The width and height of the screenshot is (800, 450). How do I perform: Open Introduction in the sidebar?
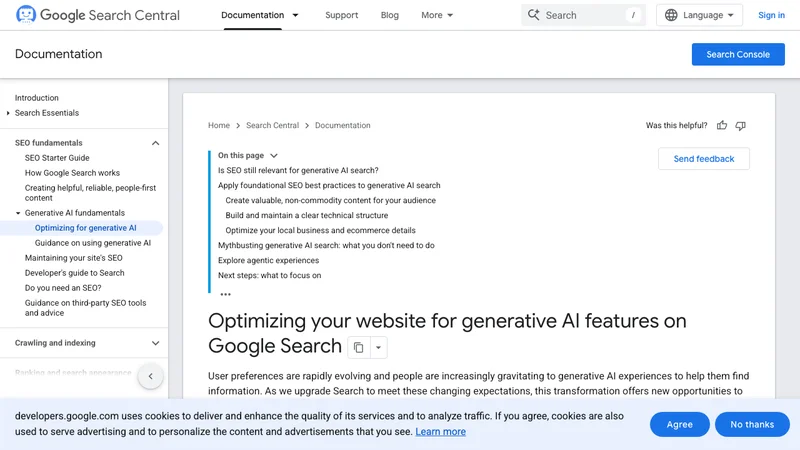click(x=37, y=98)
